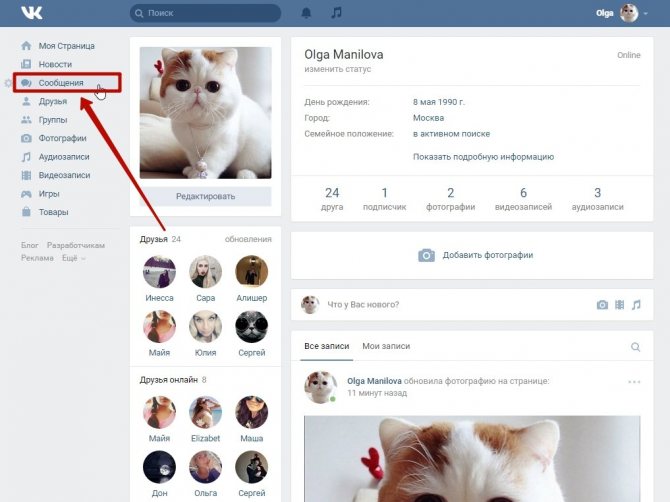
Task: Expand the Olga account dropdown arrow
Action: tap(646, 14)
